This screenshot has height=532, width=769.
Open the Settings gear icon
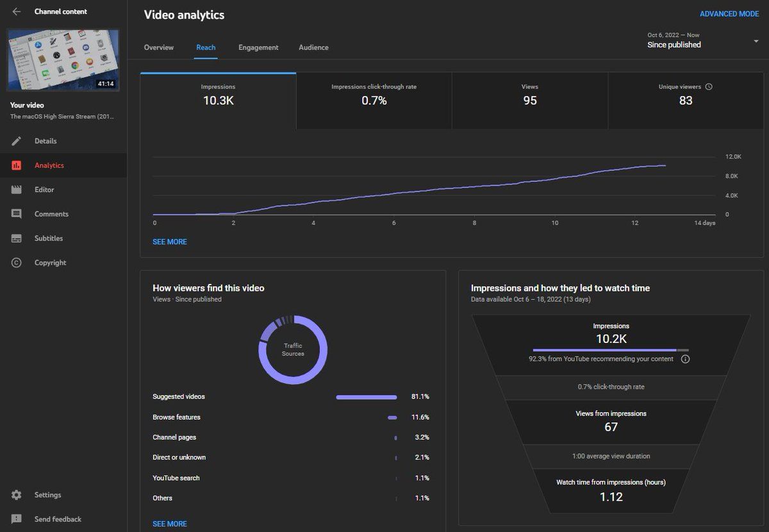[x=17, y=495]
